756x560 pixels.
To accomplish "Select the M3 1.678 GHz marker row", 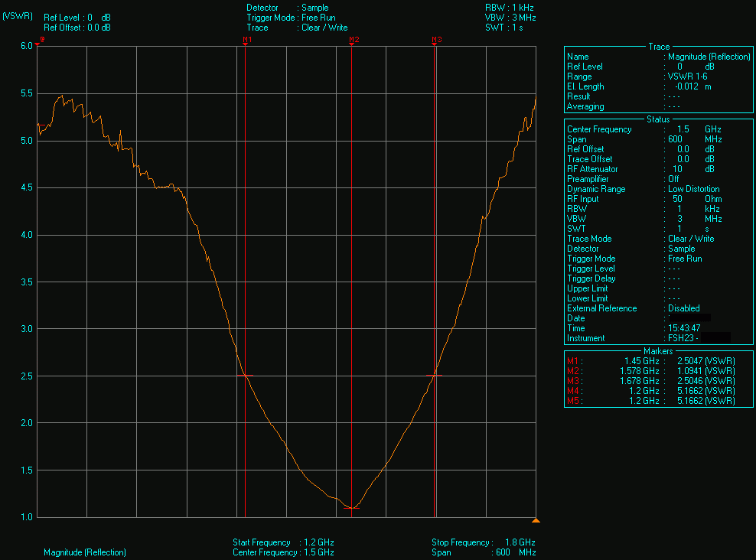I will click(651, 381).
